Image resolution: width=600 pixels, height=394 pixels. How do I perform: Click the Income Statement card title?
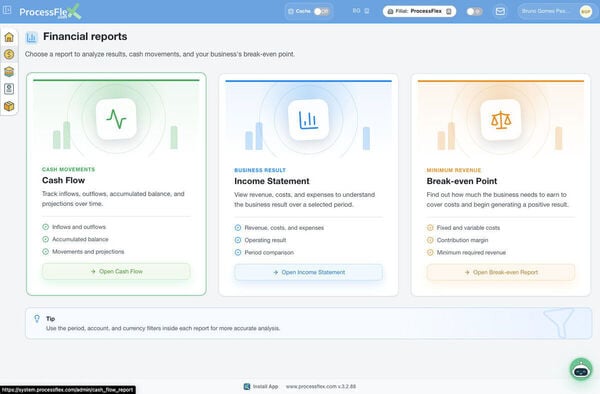(x=272, y=181)
